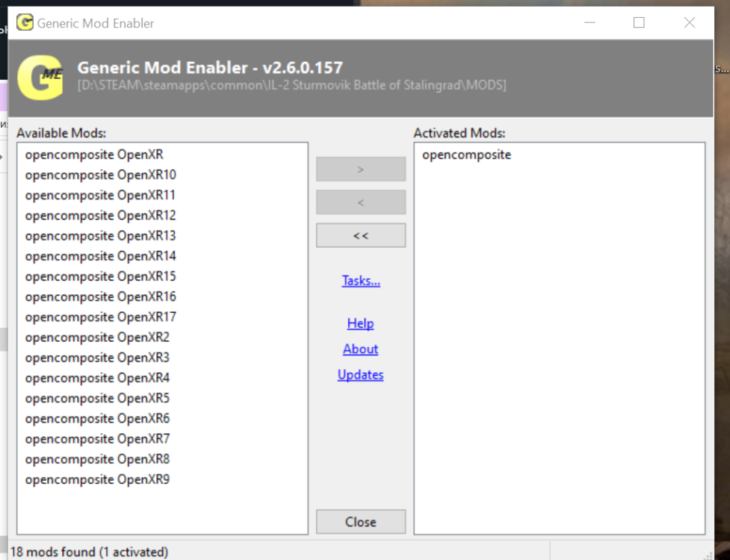Close window with title bar X
The width and height of the screenshot is (730, 560).
pyautogui.click(x=690, y=22)
